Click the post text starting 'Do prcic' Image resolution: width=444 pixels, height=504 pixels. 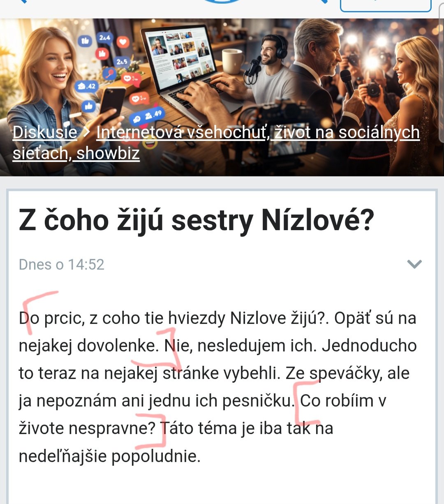tap(217, 387)
